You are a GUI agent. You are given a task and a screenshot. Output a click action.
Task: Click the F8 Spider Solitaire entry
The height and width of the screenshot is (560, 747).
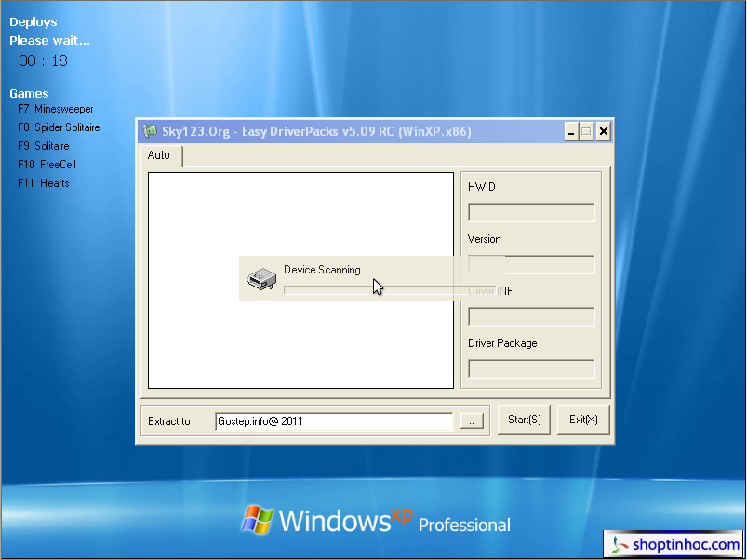pyautogui.click(x=59, y=127)
